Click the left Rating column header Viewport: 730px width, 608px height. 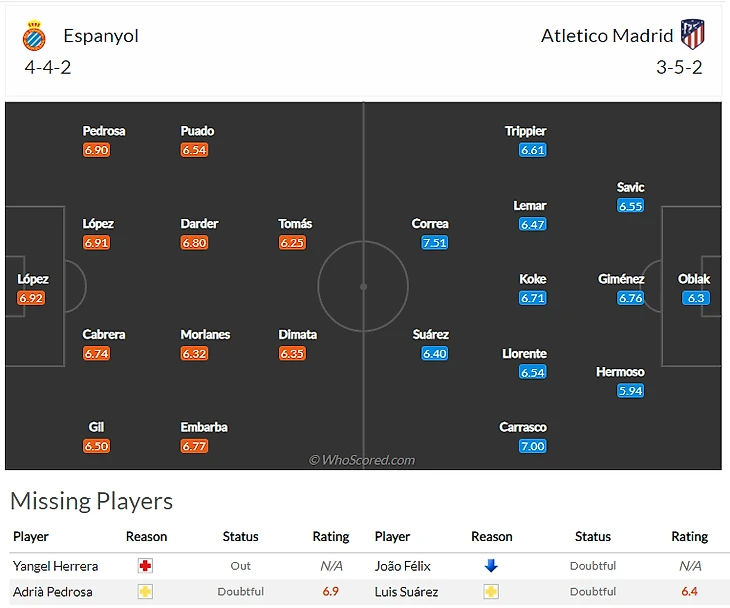pyautogui.click(x=331, y=537)
